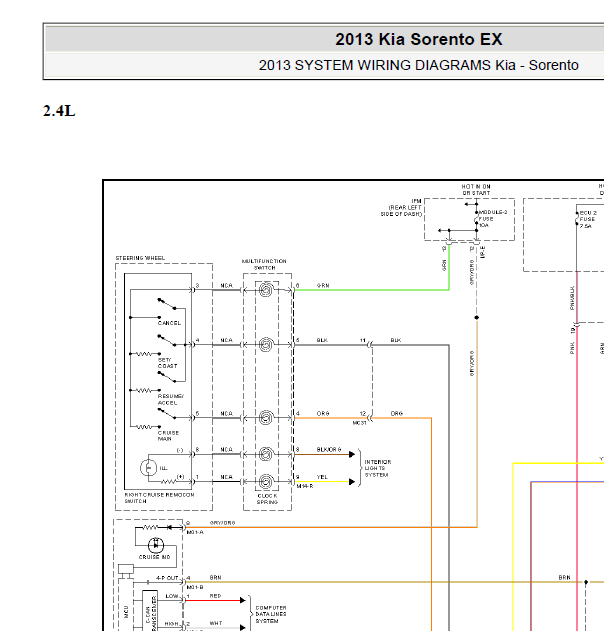Click the "CRUISE MAIN" switch label

click(168, 436)
